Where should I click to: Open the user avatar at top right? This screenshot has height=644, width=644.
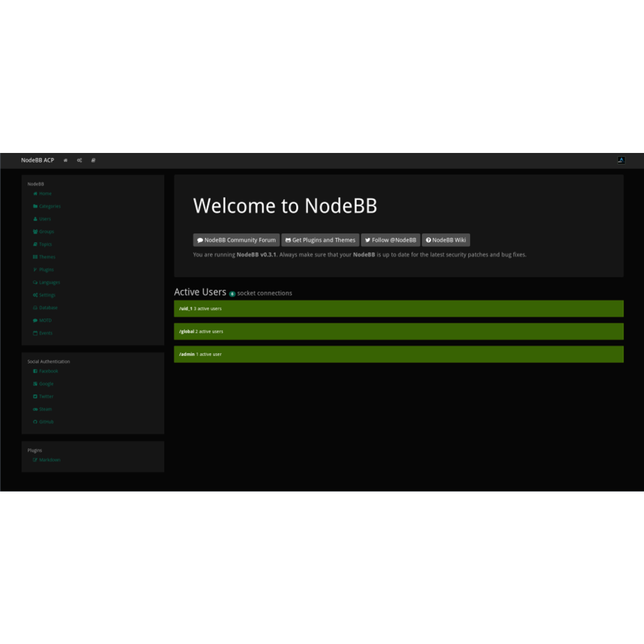621,160
